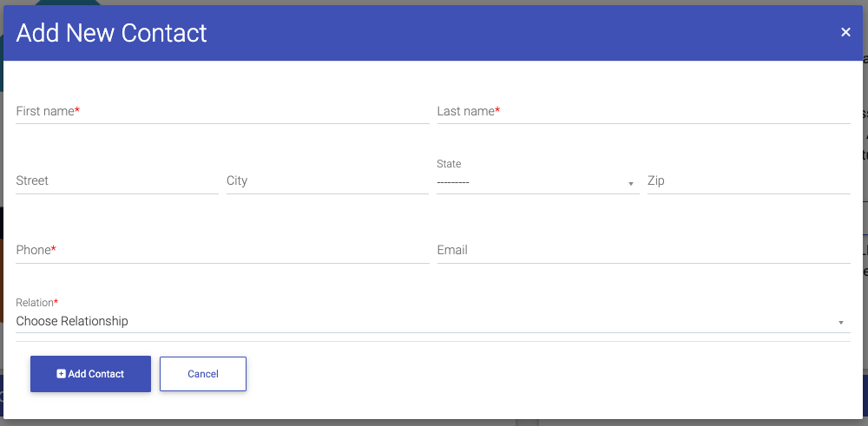Screen dimensions: 868x426
Task: Click into the Phone field
Action: [x=222, y=251]
